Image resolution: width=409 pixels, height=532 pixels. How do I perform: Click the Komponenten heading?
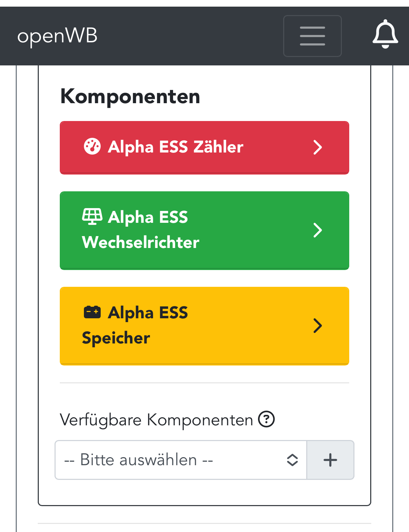[x=130, y=96]
